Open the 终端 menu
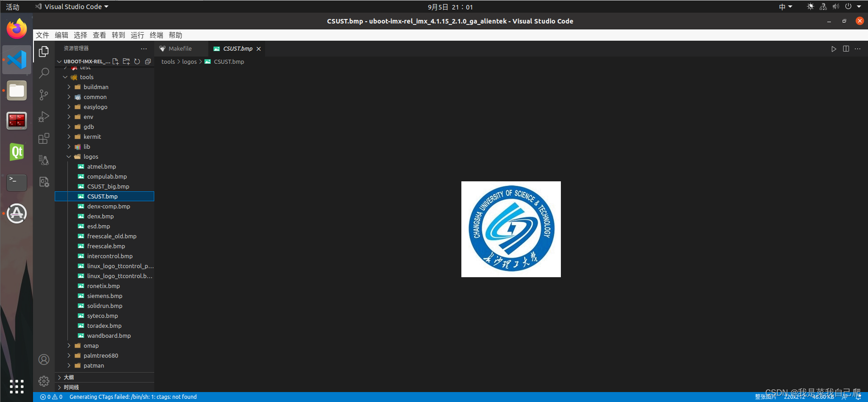This screenshot has width=868, height=402. pyautogui.click(x=157, y=35)
